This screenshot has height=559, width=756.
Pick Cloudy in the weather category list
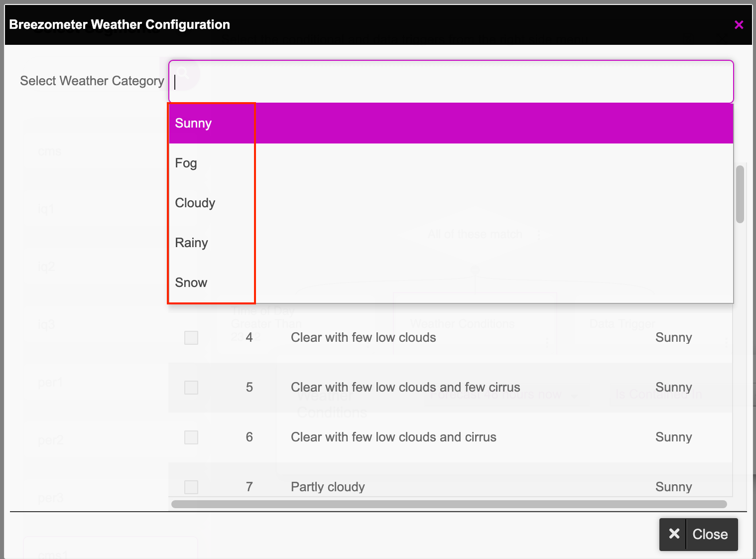pos(195,203)
